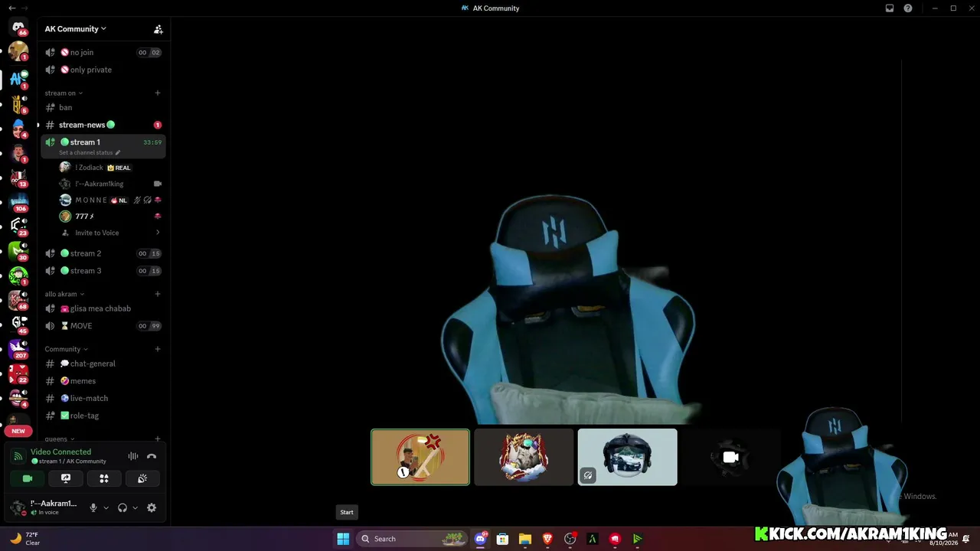The width and height of the screenshot is (980, 551).
Task: Expand the AK Community server menu
Action: (x=76, y=29)
